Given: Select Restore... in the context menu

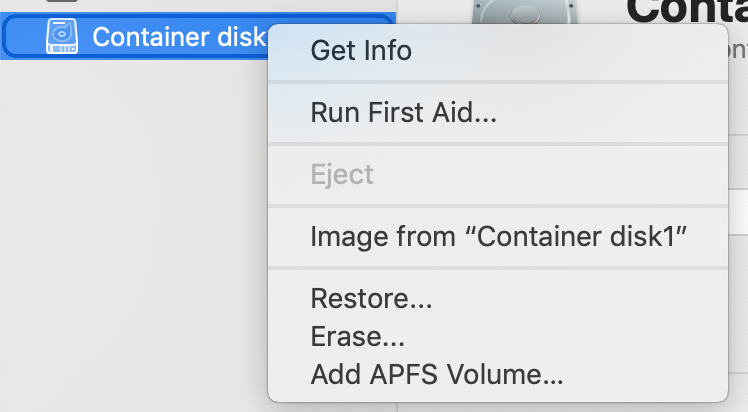Looking at the screenshot, I should click(x=359, y=299).
